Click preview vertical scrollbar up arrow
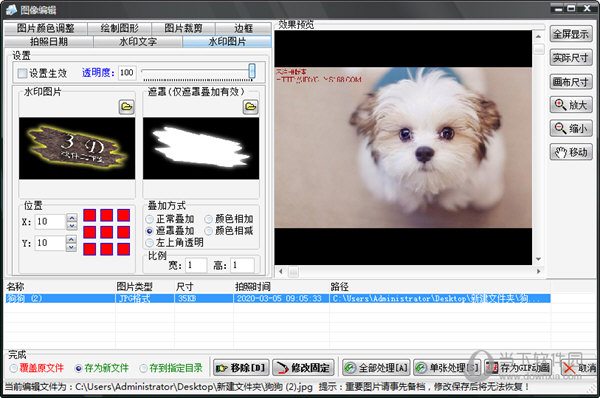 [x=538, y=36]
